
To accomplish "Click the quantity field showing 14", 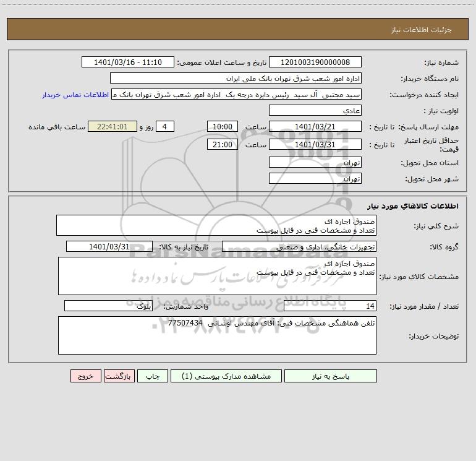I will point(330,306).
